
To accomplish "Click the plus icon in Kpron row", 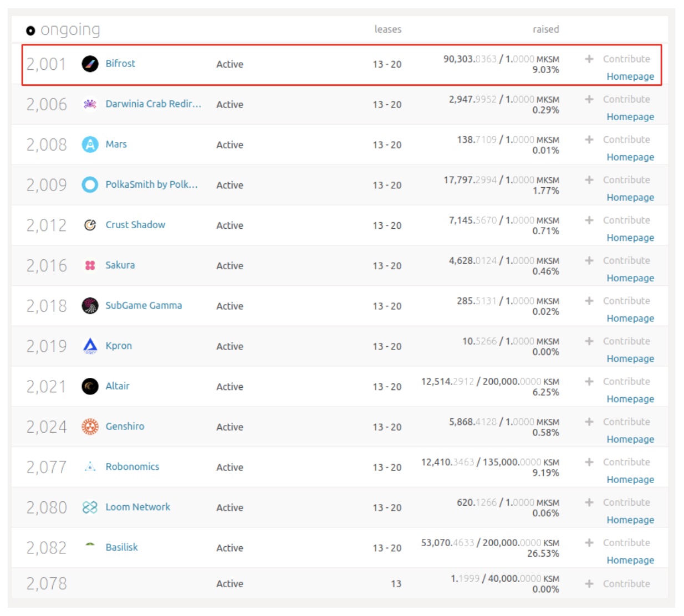I will pos(589,341).
